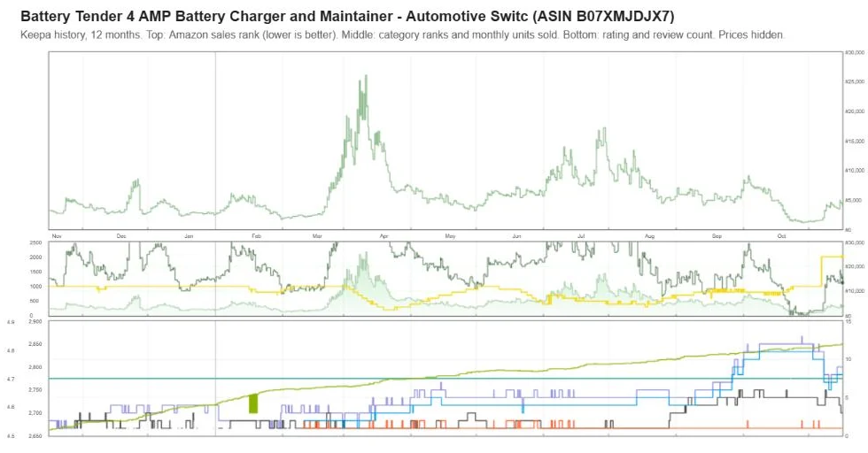868x453 pixels.
Task: Click the teal horizontal rating line
Action: 446,379
